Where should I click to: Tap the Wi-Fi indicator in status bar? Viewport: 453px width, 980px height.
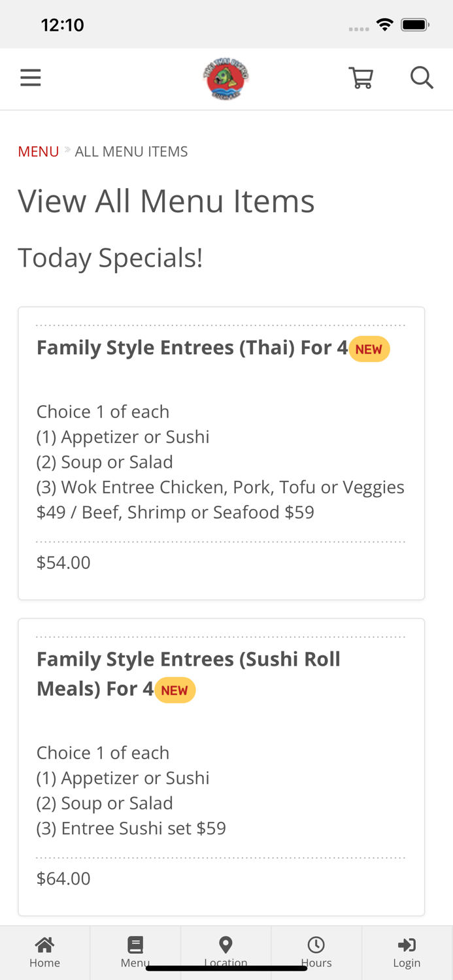click(385, 24)
